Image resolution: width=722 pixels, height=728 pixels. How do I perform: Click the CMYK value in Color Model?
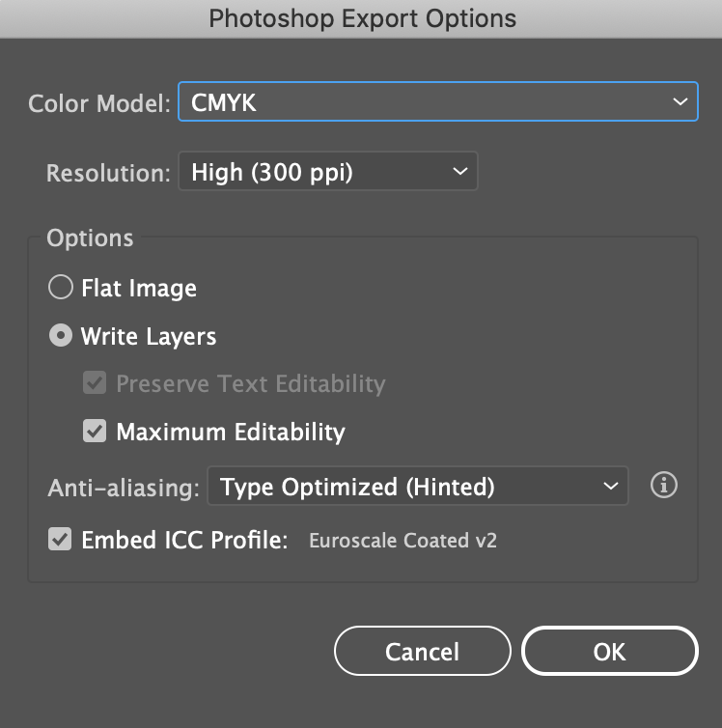tap(225, 101)
